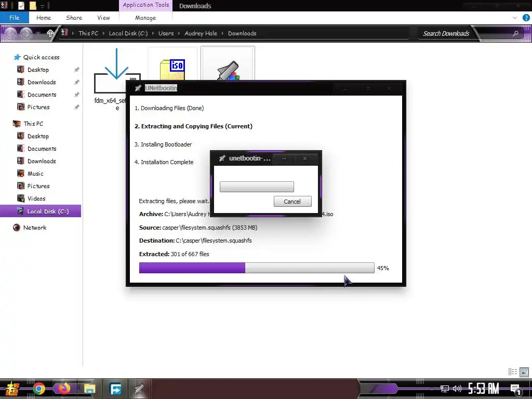Open the File ribbon tab

14,18
